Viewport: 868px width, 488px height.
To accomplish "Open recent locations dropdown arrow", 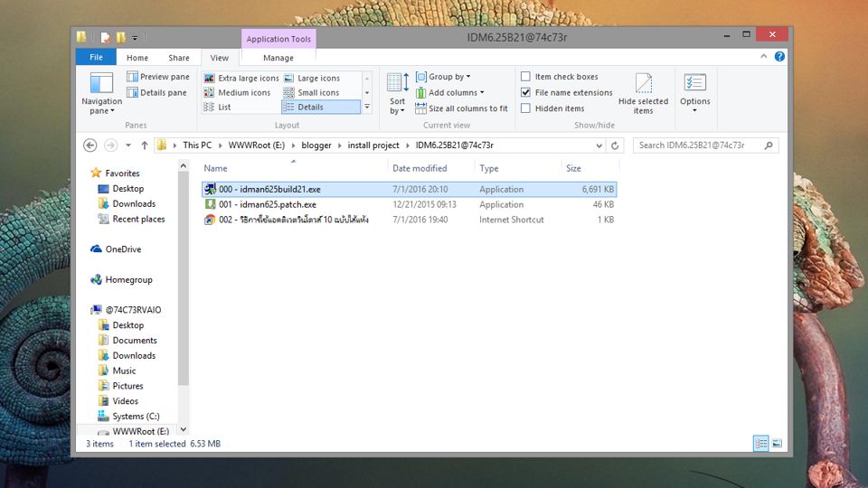I will 127,145.
